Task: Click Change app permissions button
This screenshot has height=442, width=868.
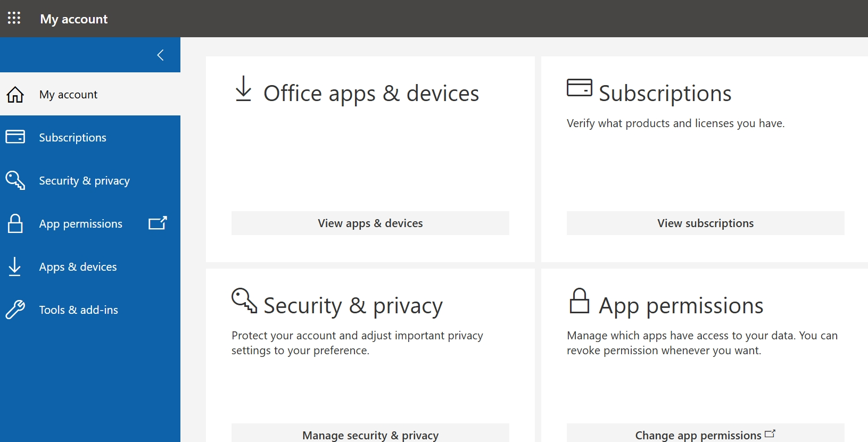Action: (x=706, y=433)
